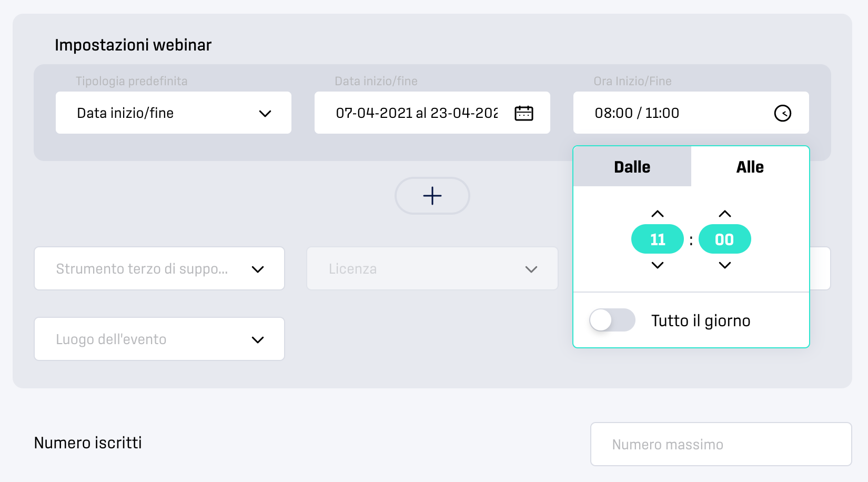Viewport: 868px width, 482px height.
Task: Open the Licenza dropdown
Action: (x=432, y=268)
